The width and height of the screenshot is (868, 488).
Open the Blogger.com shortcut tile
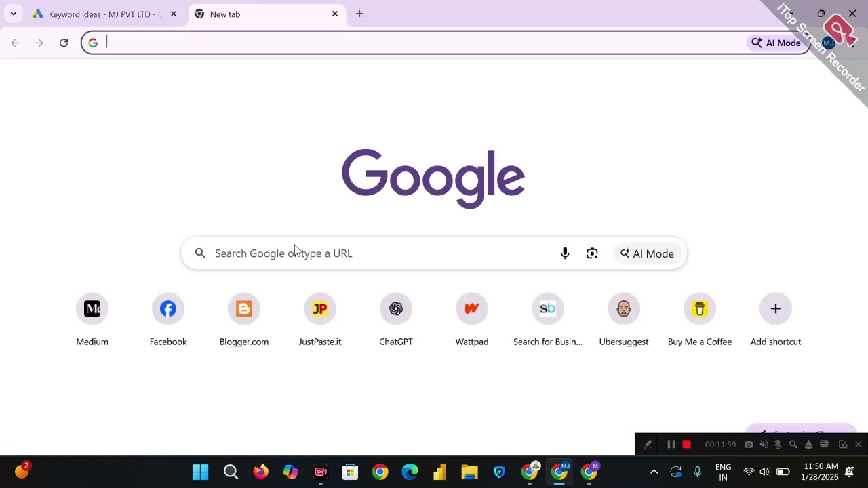pyautogui.click(x=244, y=320)
